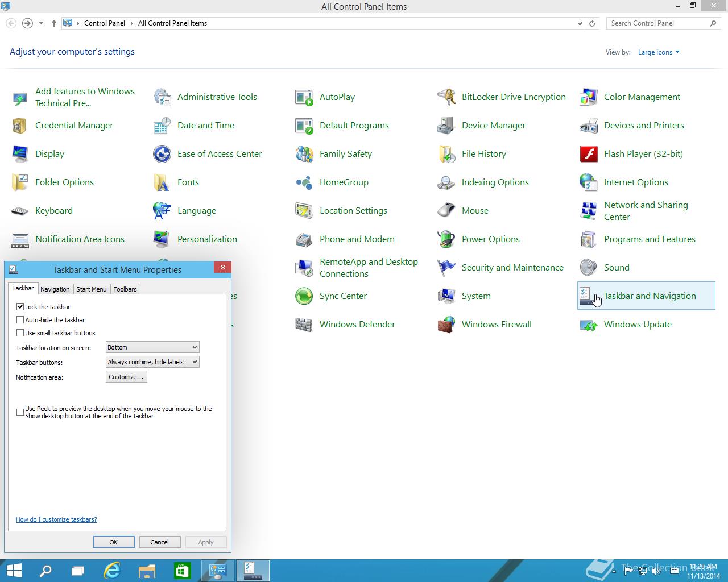Open Taskbar and Navigation item

point(646,296)
